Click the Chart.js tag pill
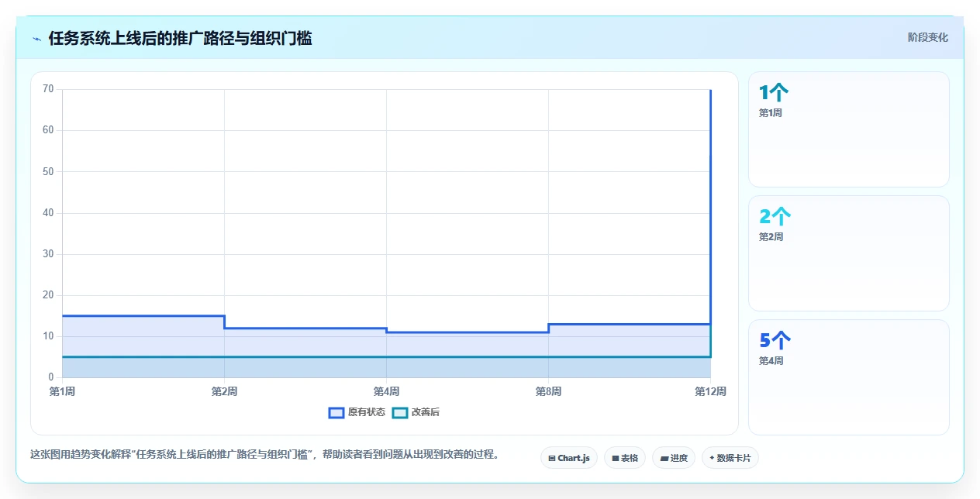This screenshot has height=499, width=980. [569, 458]
